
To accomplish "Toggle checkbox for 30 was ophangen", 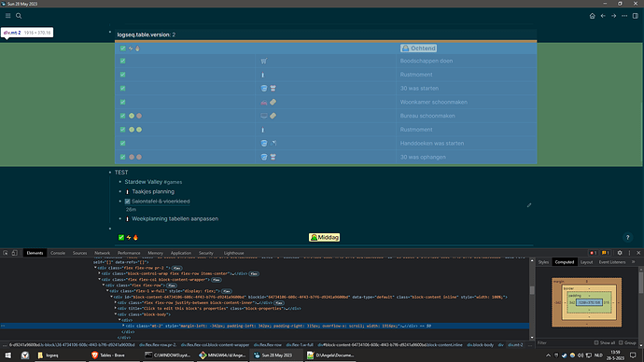I will pyautogui.click(x=123, y=157).
